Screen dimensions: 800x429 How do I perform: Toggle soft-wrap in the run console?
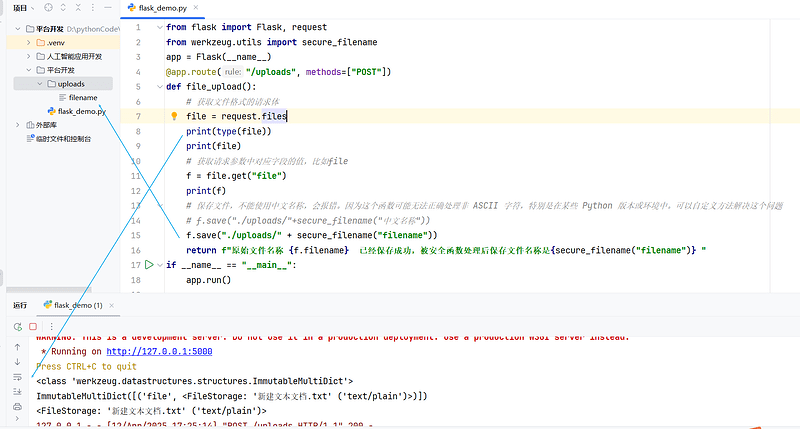(17, 376)
